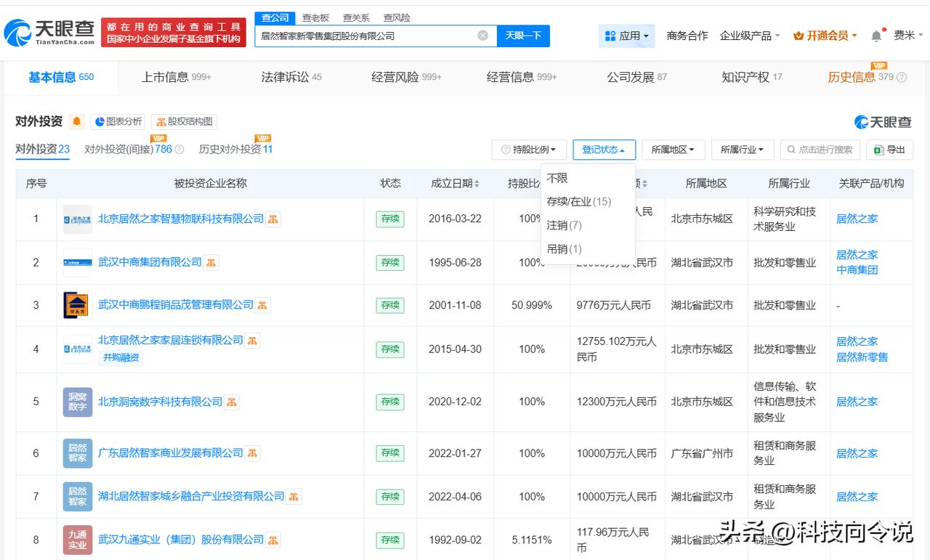Screen dimensions: 930x560
Task: Click equity tree icon for 广东居然智家商业发展有限公司
Action: tap(252, 453)
